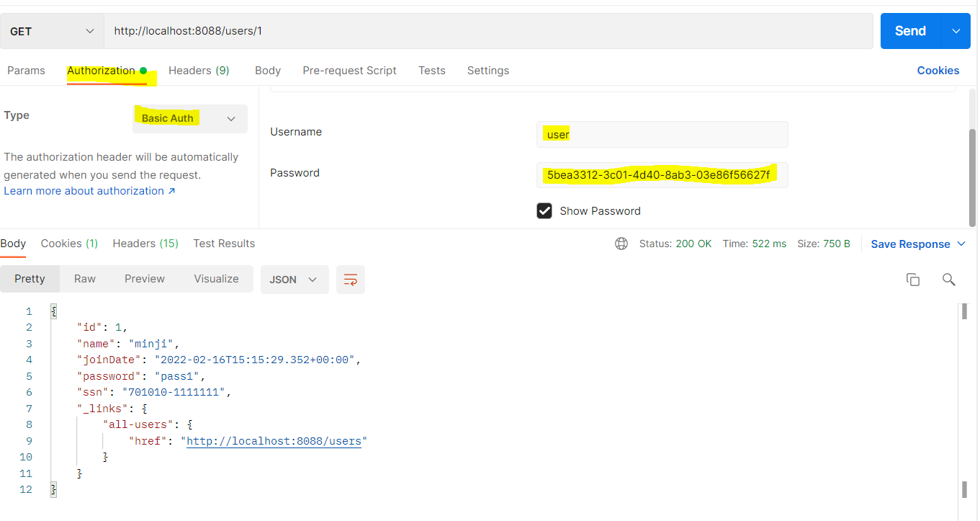Click the Username input field

tap(662, 134)
